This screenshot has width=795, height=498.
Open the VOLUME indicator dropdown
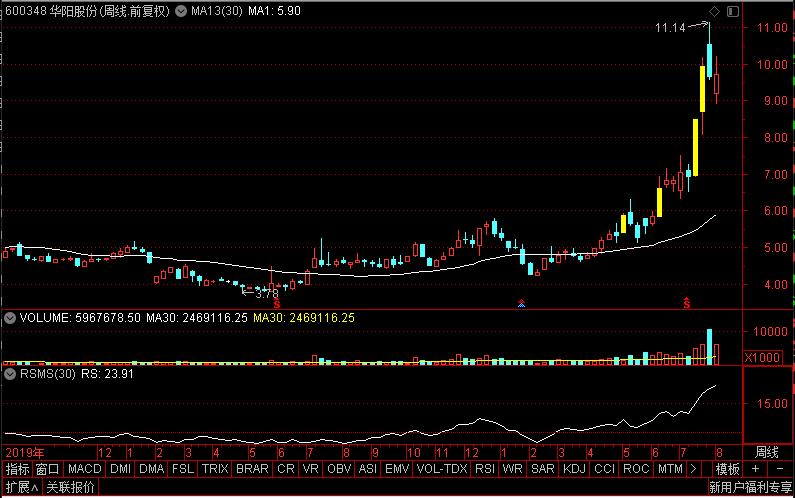pyautogui.click(x=10, y=318)
